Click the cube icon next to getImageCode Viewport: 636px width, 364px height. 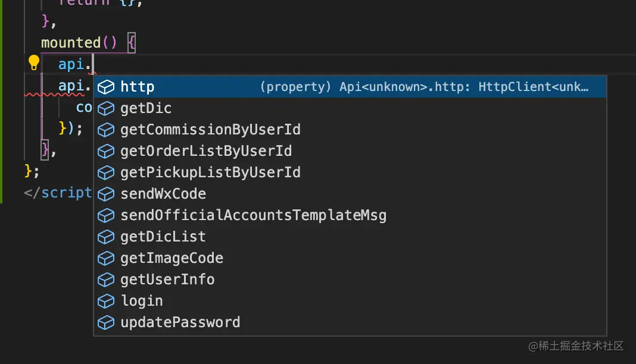[x=106, y=258]
